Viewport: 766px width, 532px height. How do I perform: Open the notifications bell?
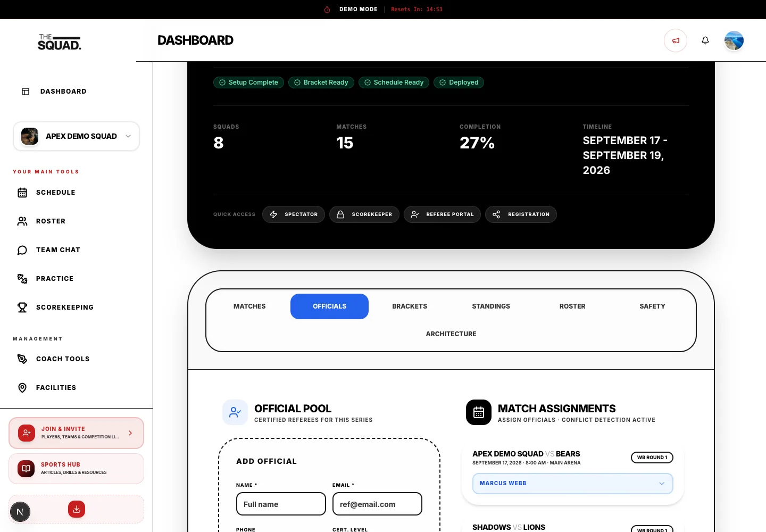click(x=705, y=40)
